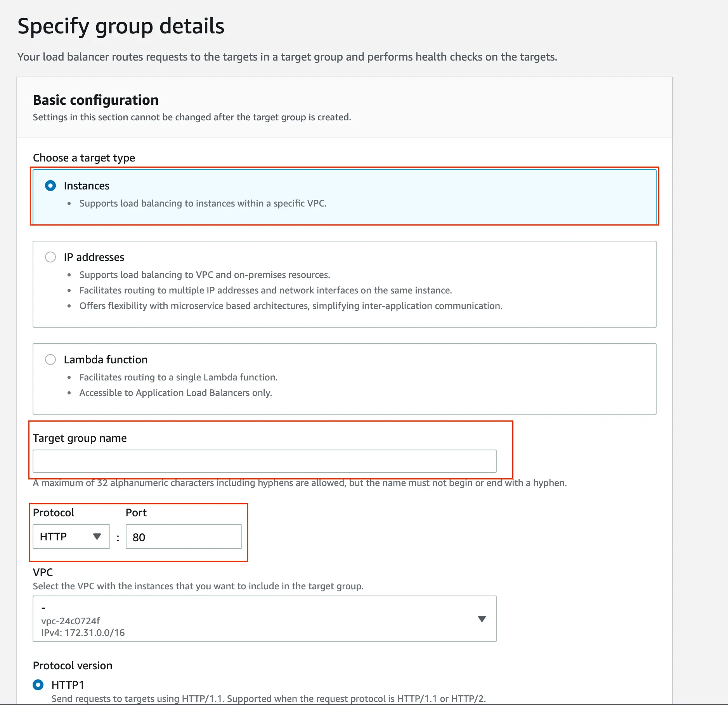
Task: Click the Target group name field
Action: pyautogui.click(x=264, y=461)
